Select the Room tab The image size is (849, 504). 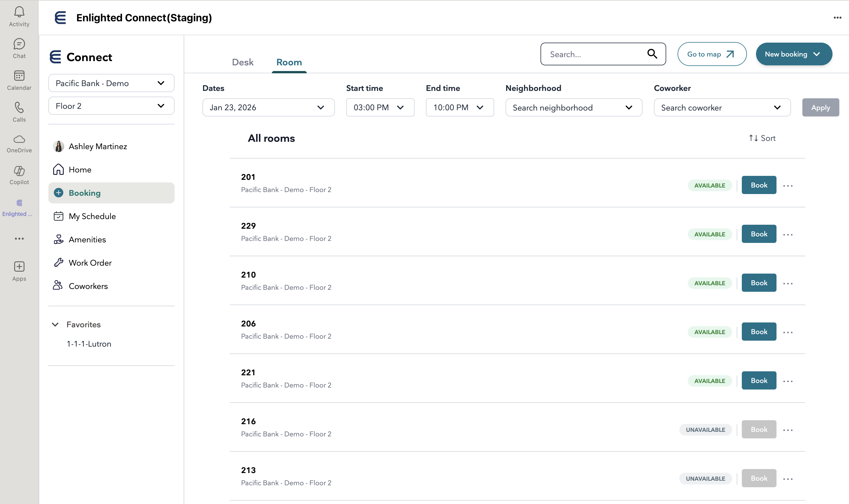point(289,62)
